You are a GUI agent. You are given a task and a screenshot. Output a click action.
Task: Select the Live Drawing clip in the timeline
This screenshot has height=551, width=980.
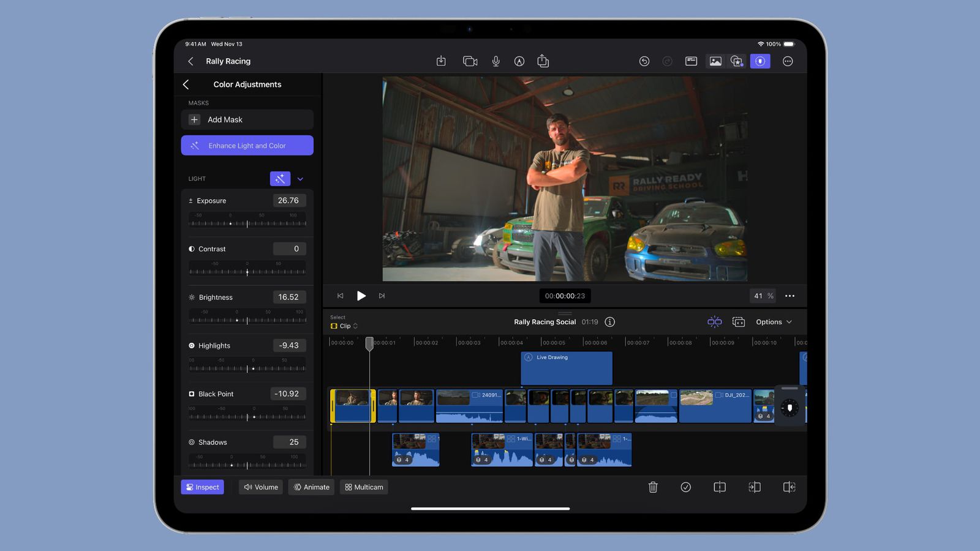pos(565,368)
